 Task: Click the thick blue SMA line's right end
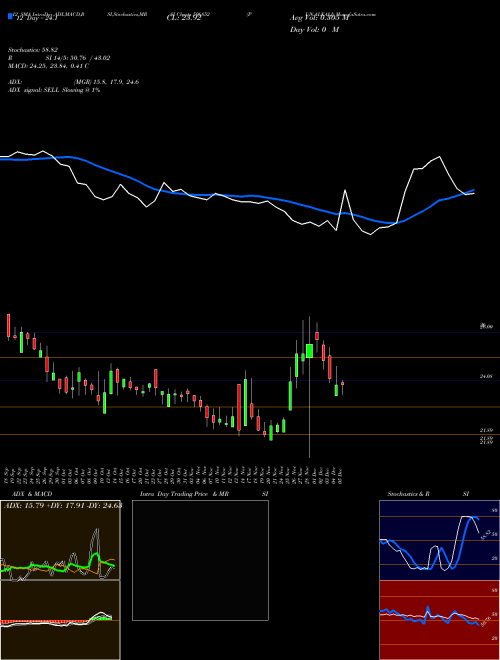click(x=473, y=190)
